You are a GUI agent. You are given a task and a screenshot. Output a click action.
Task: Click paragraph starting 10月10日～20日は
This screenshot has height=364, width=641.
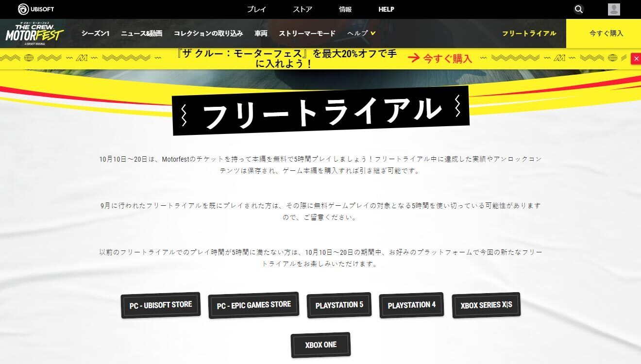(320, 165)
